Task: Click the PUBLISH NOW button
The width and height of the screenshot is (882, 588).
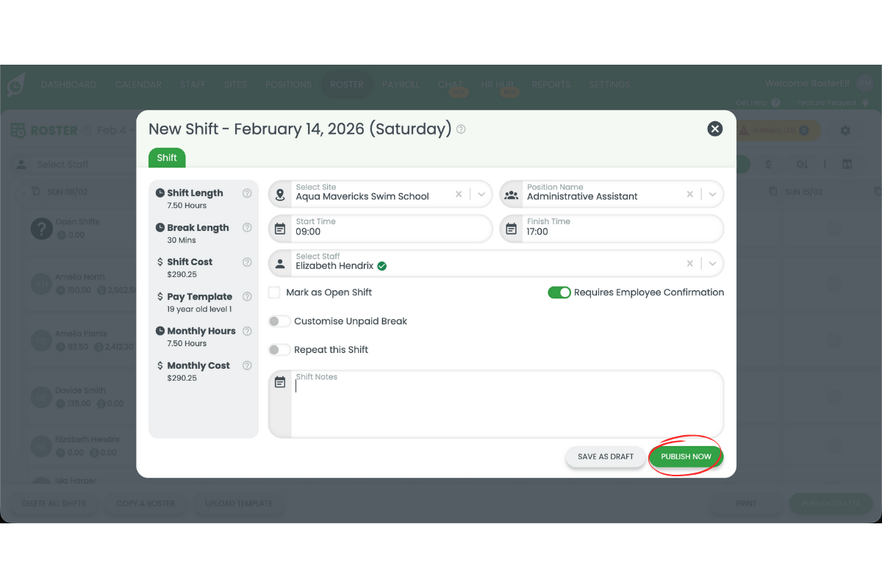Action: [685, 456]
